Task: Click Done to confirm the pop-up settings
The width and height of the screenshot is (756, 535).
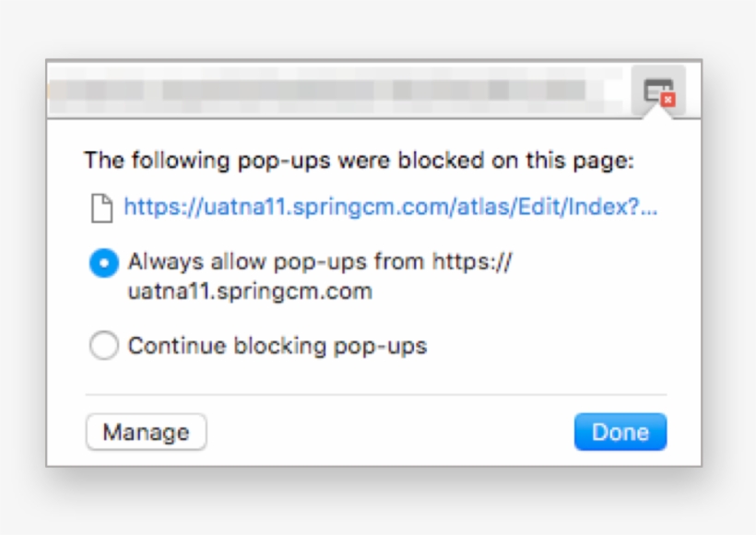Action: pyautogui.click(x=620, y=431)
